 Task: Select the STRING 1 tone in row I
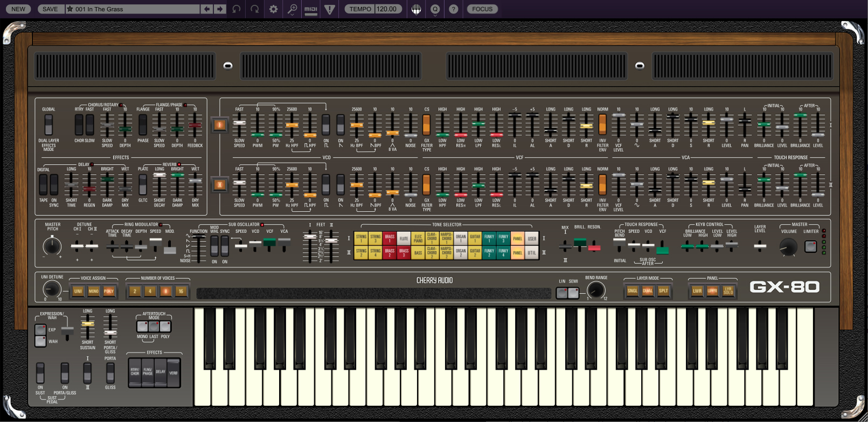tap(361, 238)
